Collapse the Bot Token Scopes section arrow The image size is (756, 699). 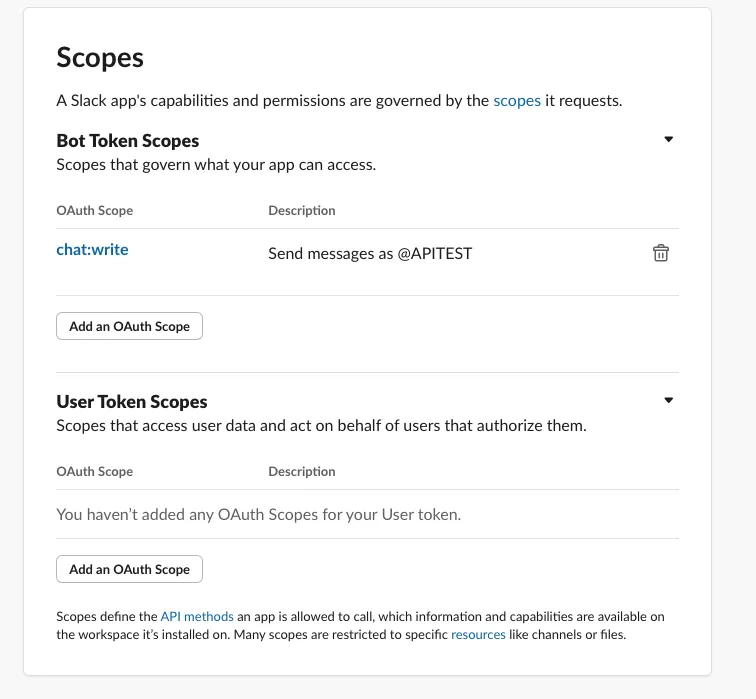coord(669,140)
